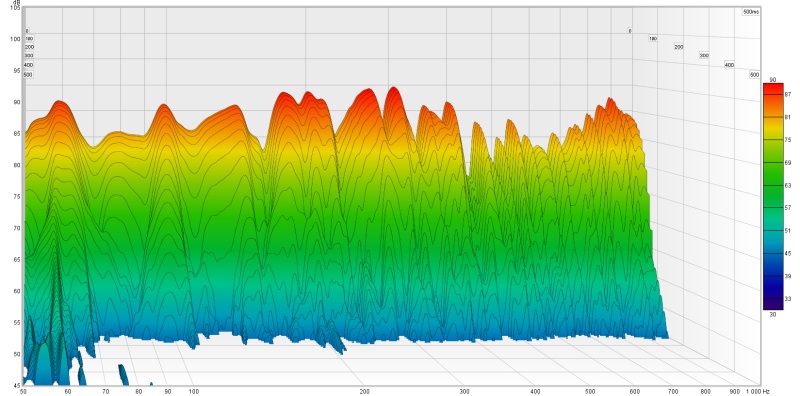Click the dB unit label above the vertical axis
The image size is (800, 396).
[x=18, y=2]
